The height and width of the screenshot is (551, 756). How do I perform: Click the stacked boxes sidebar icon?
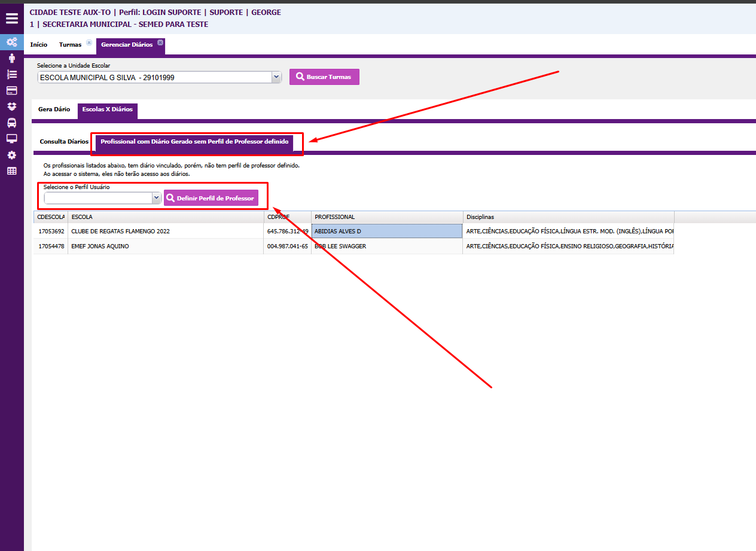click(12, 106)
